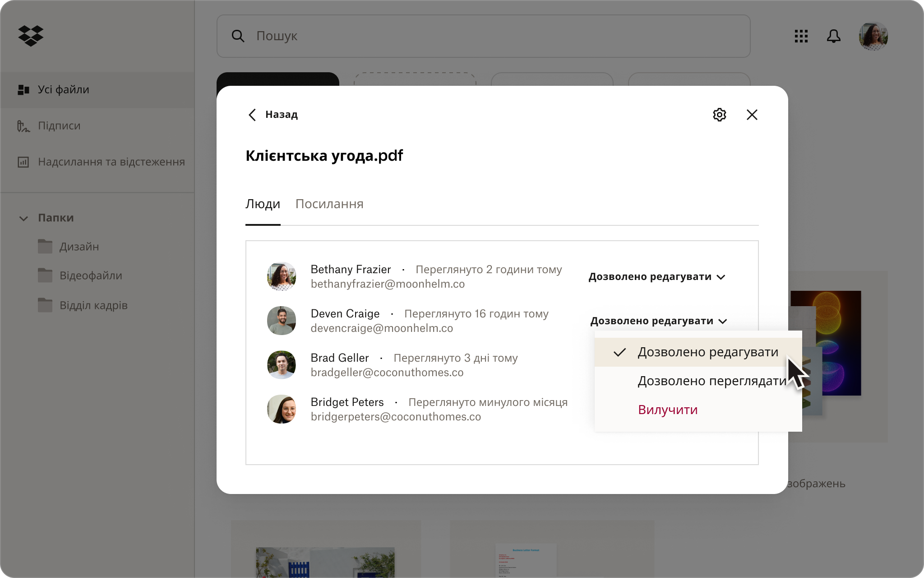Click Bridget Peters' avatar
This screenshot has width=924, height=578.
(282, 409)
